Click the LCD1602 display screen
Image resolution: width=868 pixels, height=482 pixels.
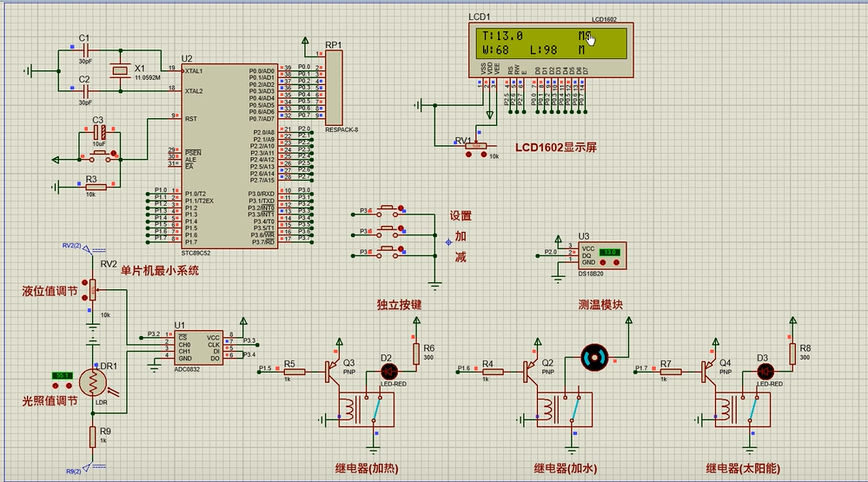coord(547,43)
